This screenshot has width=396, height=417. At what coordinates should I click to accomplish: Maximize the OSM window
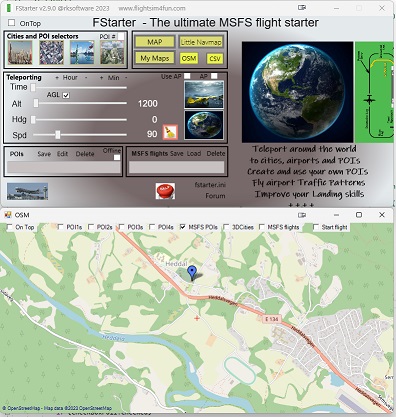click(359, 215)
